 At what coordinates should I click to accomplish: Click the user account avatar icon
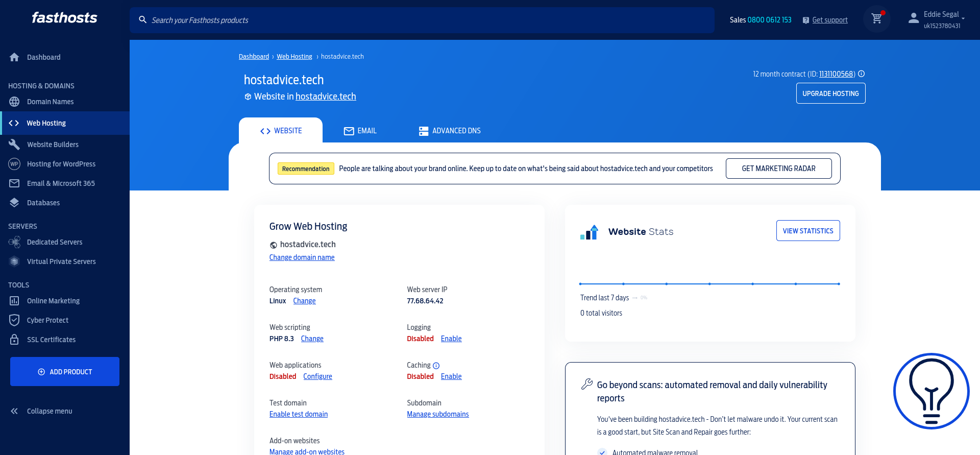(914, 18)
